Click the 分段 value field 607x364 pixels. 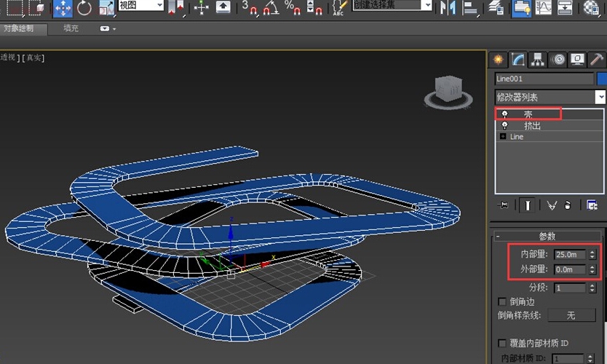[x=569, y=288]
